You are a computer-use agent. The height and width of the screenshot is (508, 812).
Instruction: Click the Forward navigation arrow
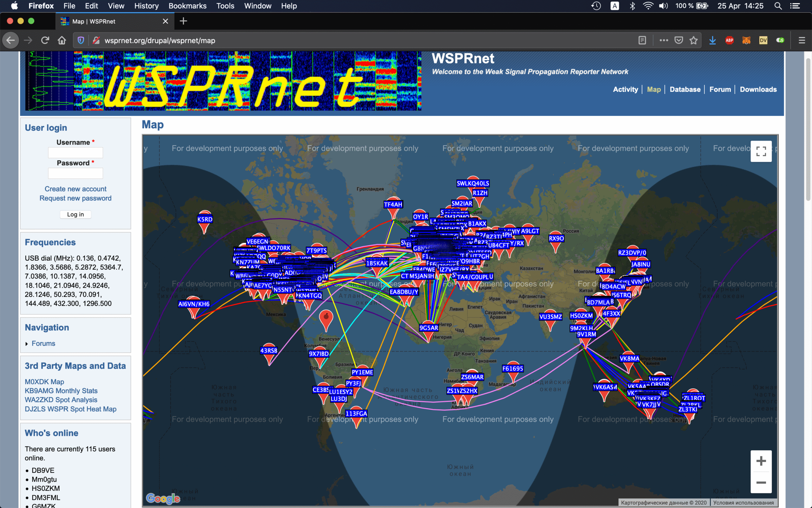pyautogui.click(x=28, y=40)
